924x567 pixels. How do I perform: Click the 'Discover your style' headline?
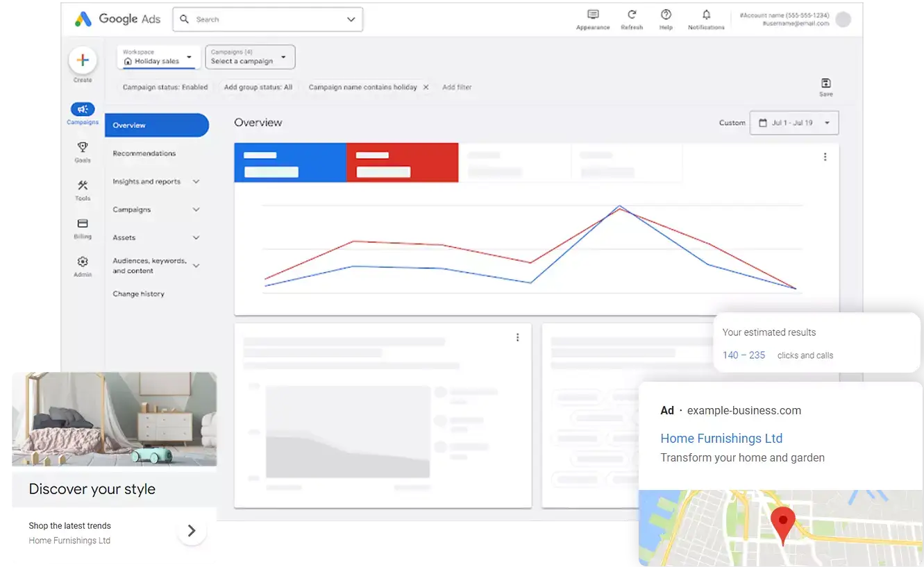pyautogui.click(x=92, y=489)
